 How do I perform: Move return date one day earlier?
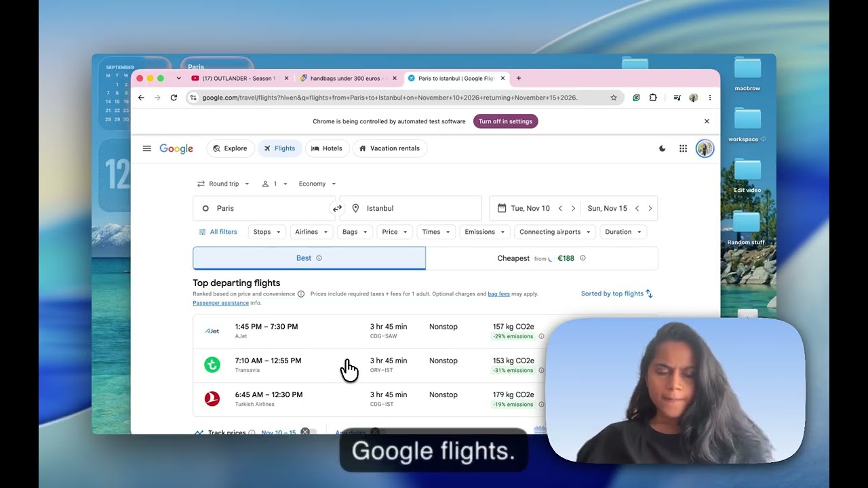click(637, 208)
